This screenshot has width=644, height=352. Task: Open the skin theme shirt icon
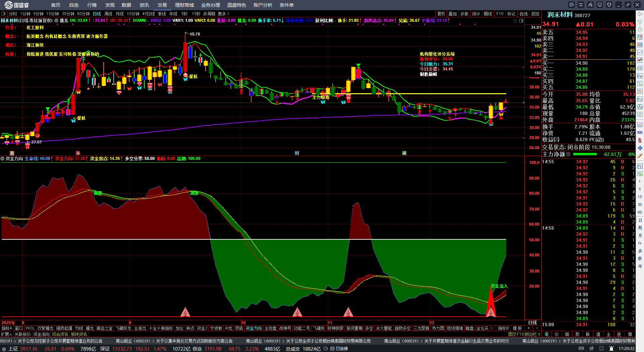click(x=609, y=5)
